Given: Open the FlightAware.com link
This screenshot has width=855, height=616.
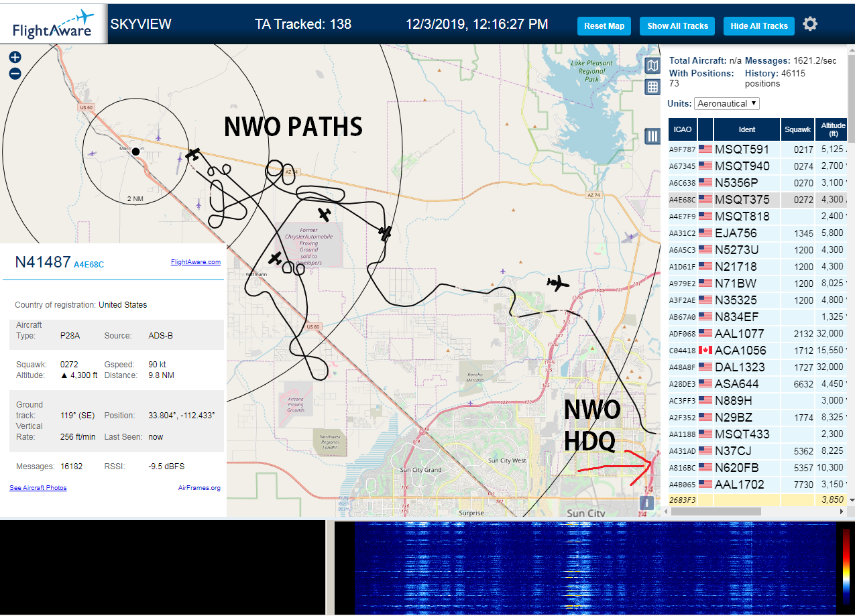Looking at the screenshot, I should [x=196, y=262].
